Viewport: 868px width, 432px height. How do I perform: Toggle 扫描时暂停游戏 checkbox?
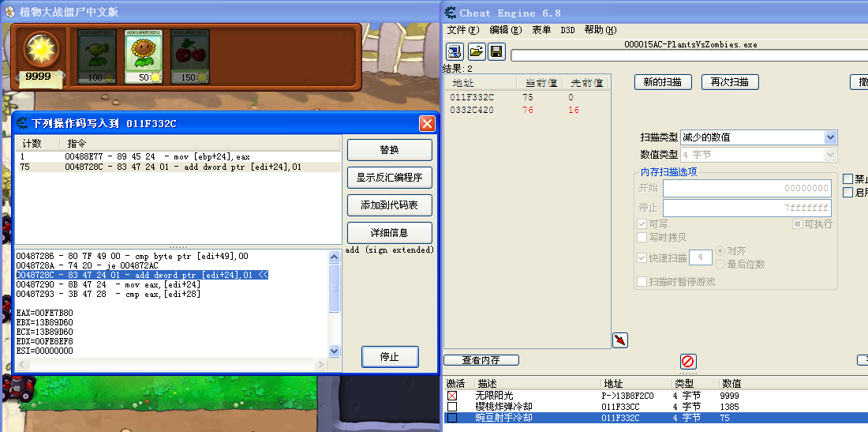(x=642, y=281)
